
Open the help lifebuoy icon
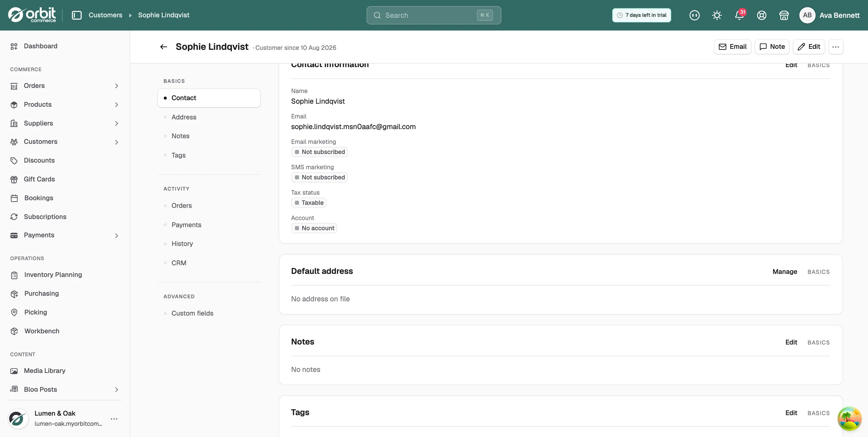pyautogui.click(x=762, y=15)
